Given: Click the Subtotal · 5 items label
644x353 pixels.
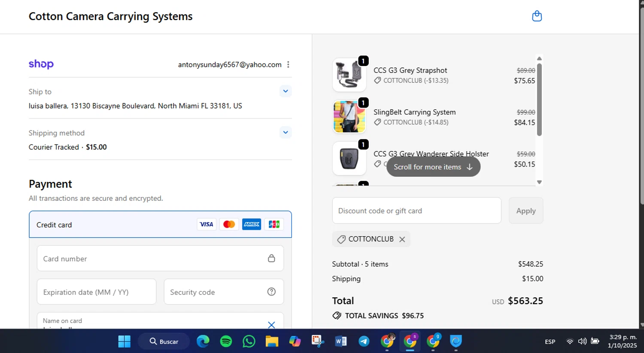Looking at the screenshot, I should (x=360, y=264).
